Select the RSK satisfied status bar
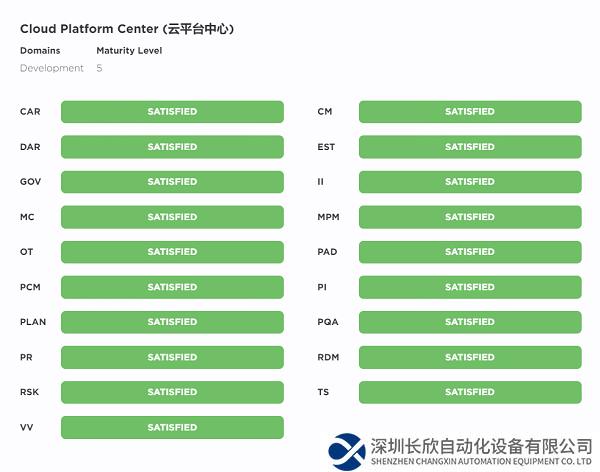 pos(172,392)
